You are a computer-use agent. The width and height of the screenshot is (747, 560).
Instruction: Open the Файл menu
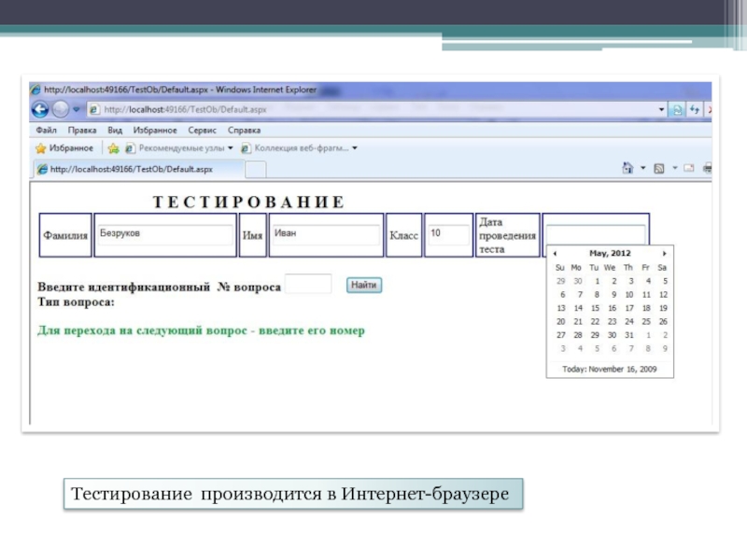tap(46, 131)
